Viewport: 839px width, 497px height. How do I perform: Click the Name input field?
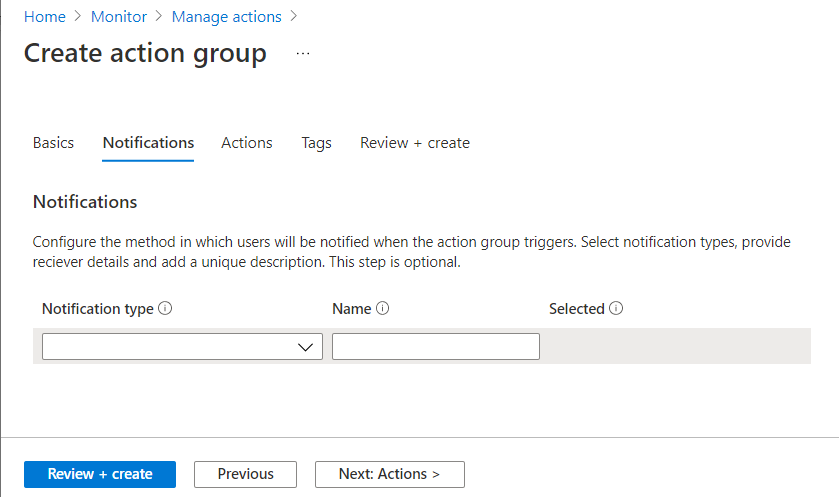pyautogui.click(x=436, y=347)
